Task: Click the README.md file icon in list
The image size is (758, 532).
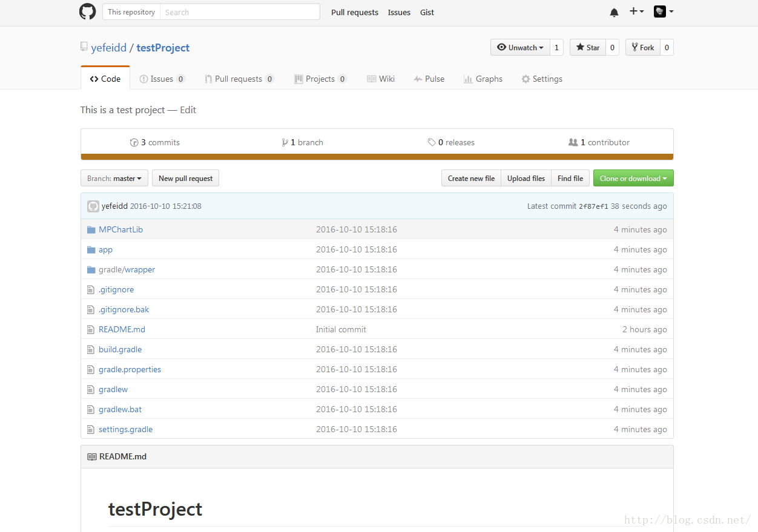Action: coord(91,329)
